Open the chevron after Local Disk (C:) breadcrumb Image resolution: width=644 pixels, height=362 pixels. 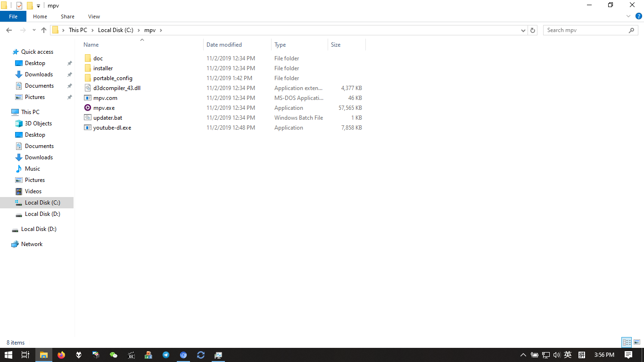(x=139, y=30)
